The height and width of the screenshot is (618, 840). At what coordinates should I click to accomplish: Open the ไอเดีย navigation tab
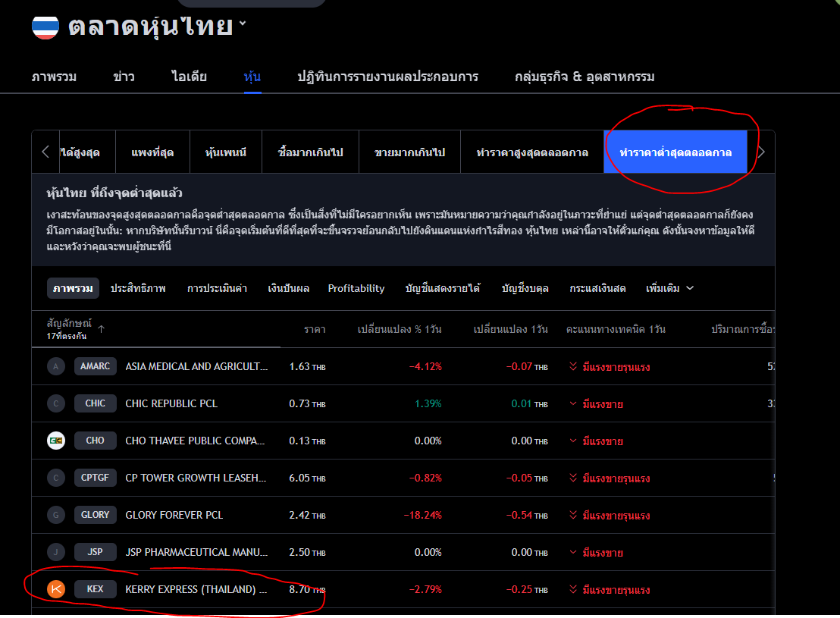tap(189, 77)
